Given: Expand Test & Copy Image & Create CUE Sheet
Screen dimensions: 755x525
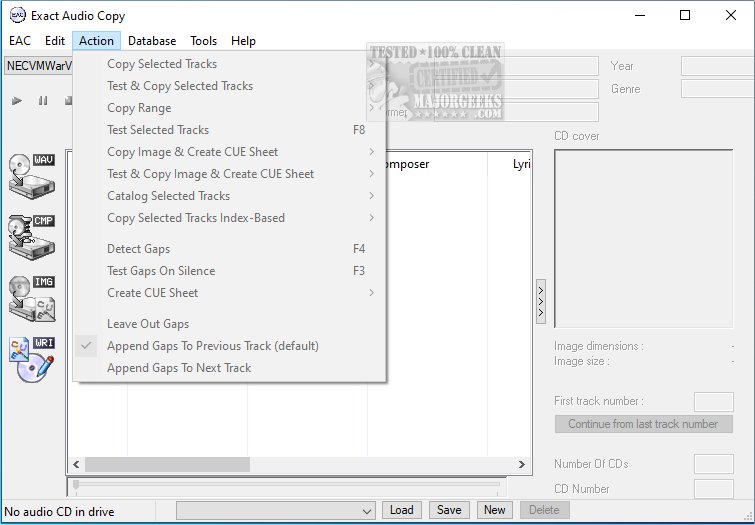Looking at the screenshot, I should [x=230, y=174].
